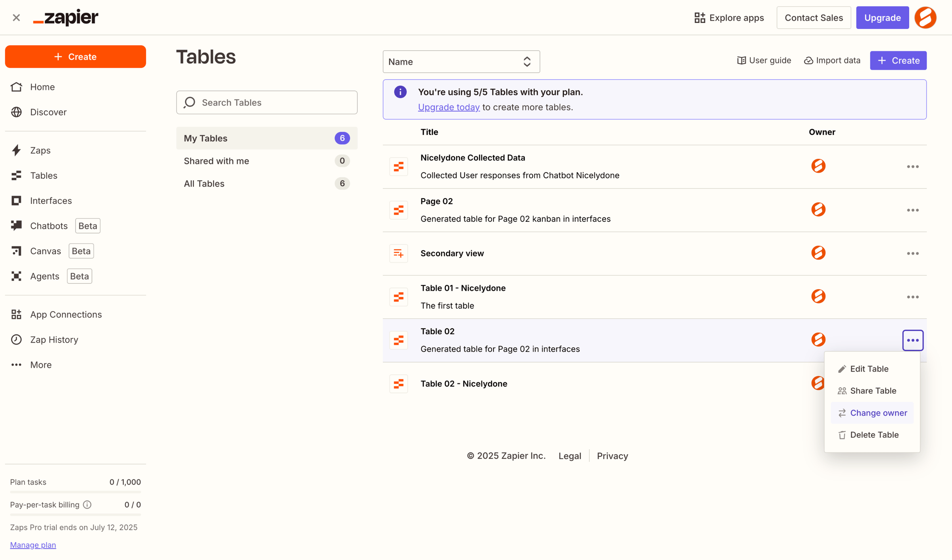Open Table 02 - Nicelydone
The image size is (952, 560).
pos(463,384)
